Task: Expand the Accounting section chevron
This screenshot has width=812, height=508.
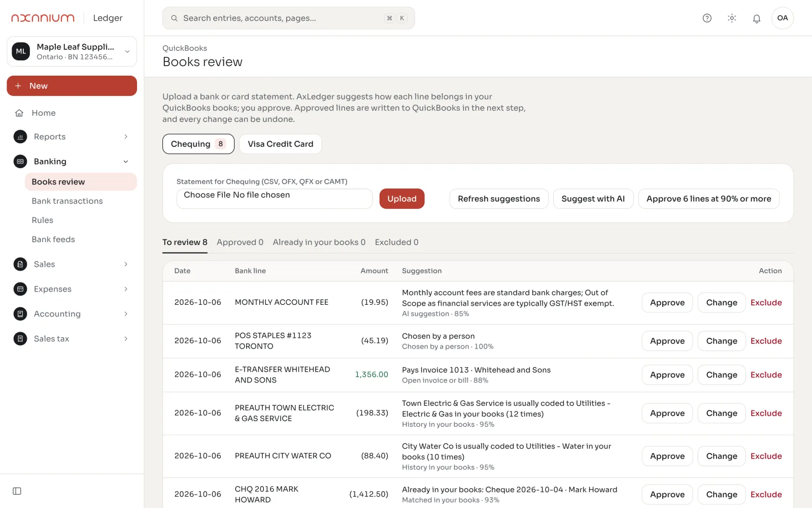Action: click(126, 314)
